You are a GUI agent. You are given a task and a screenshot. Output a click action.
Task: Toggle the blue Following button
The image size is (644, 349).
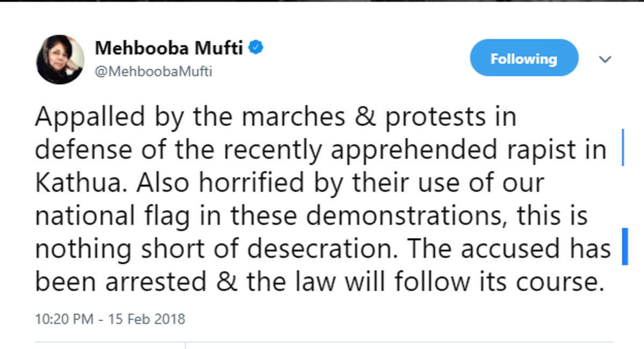524,58
